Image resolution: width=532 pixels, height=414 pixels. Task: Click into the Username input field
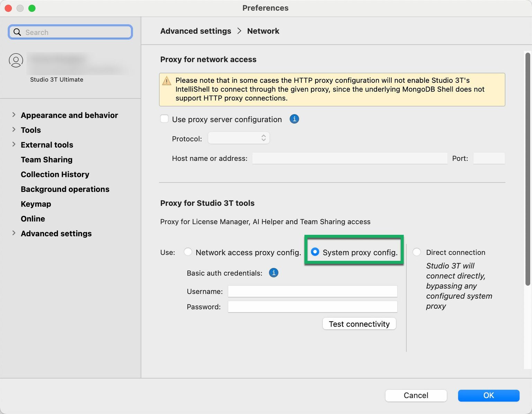point(312,291)
